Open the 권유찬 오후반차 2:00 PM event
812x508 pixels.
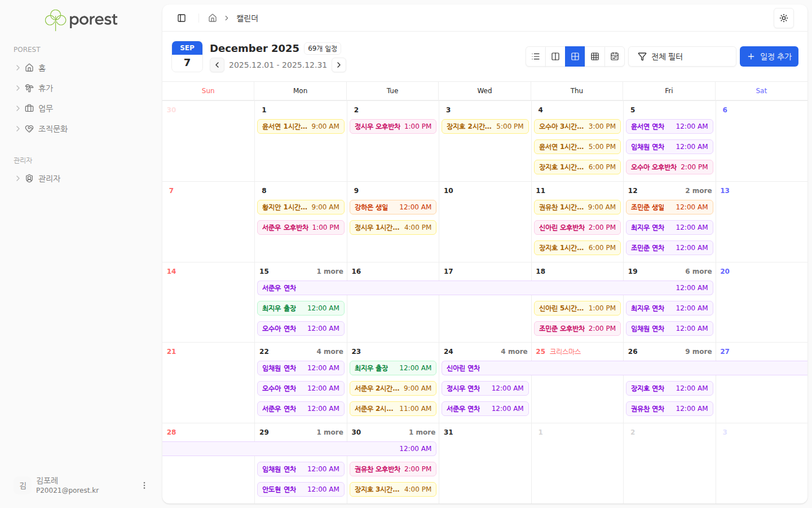(393, 469)
